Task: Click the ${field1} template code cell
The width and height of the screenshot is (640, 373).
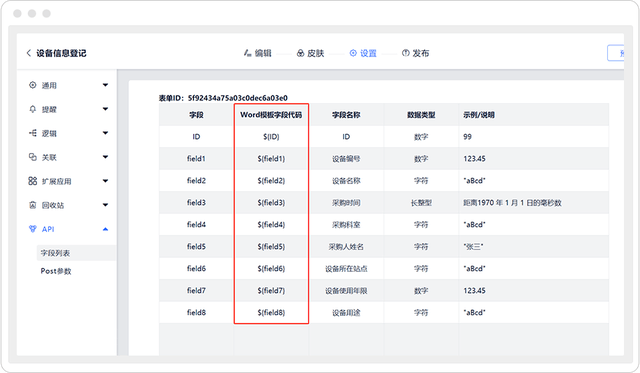Action: click(x=271, y=159)
